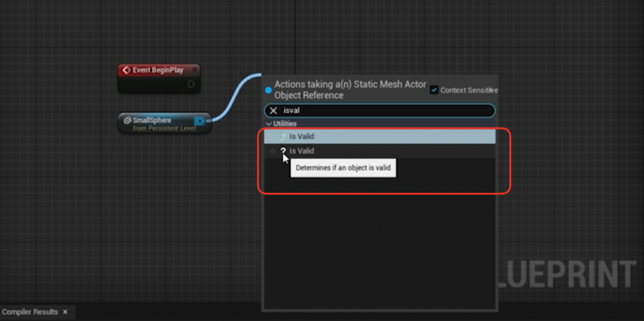This screenshot has height=321, width=644.
Task: Click the green function icon beside Is Valid
Action: 283,136
